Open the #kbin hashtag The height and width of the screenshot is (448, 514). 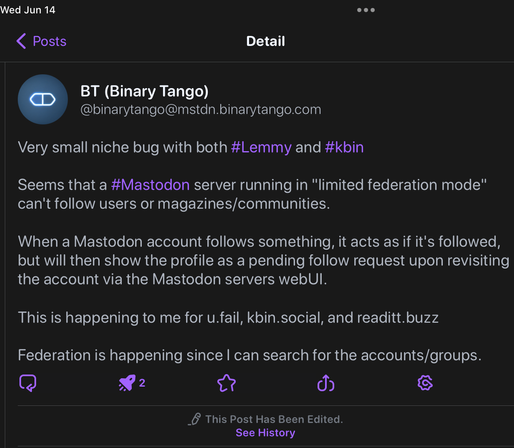(344, 147)
